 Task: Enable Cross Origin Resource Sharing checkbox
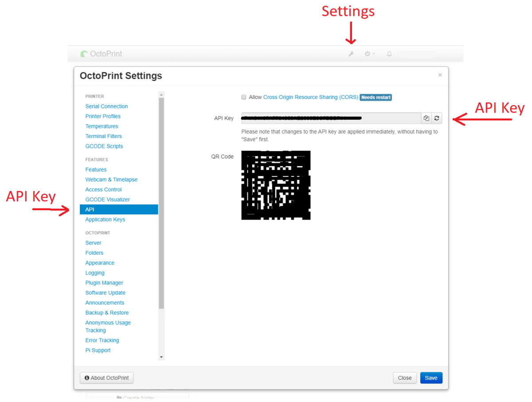[x=244, y=97]
